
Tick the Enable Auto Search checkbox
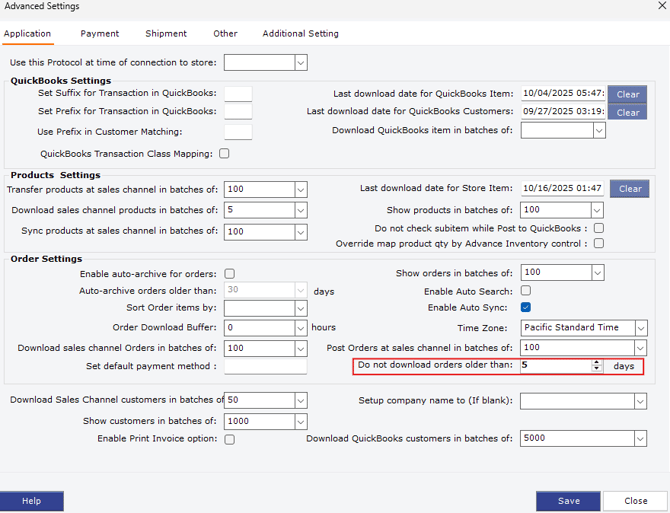point(526,291)
